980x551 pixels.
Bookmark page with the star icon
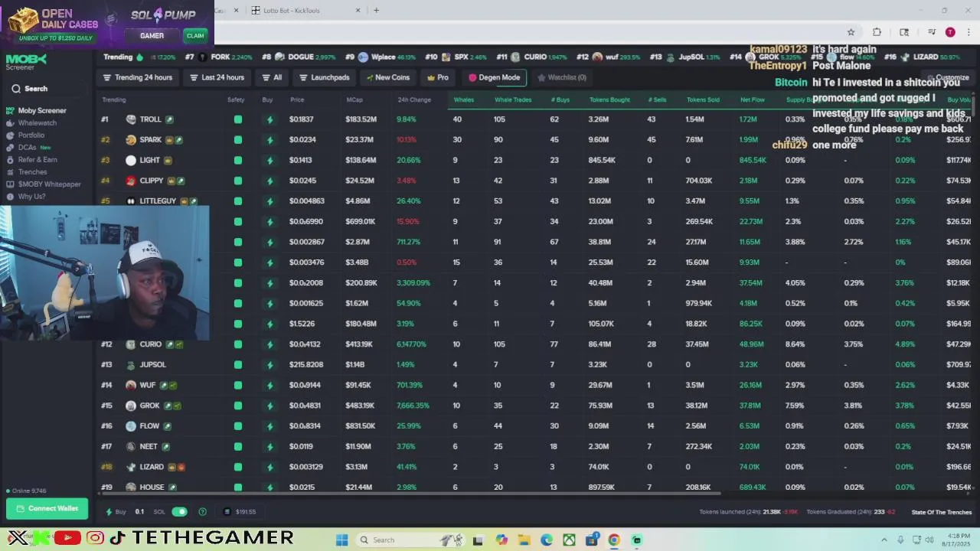click(x=851, y=32)
